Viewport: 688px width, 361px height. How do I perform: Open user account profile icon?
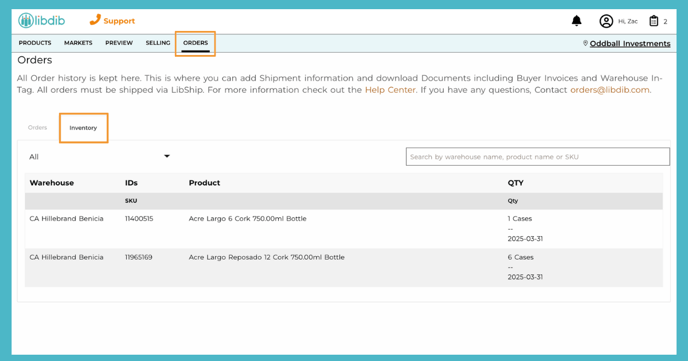(606, 21)
